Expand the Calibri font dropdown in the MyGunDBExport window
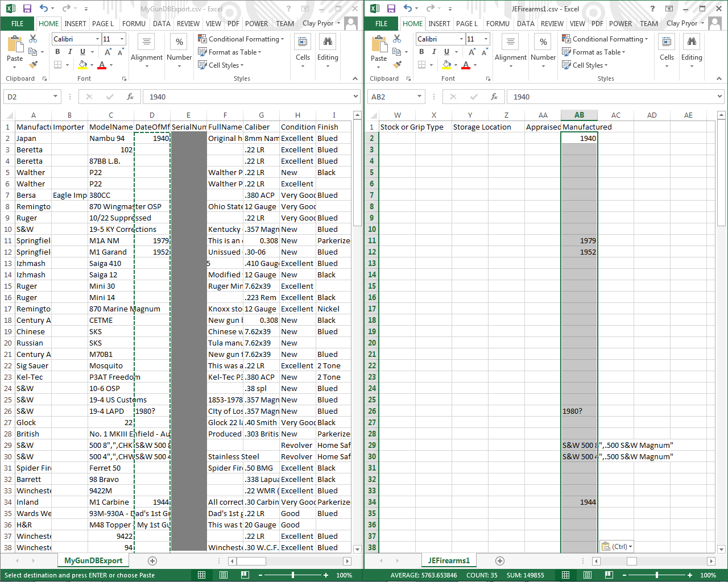728x582 pixels. click(x=97, y=39)
